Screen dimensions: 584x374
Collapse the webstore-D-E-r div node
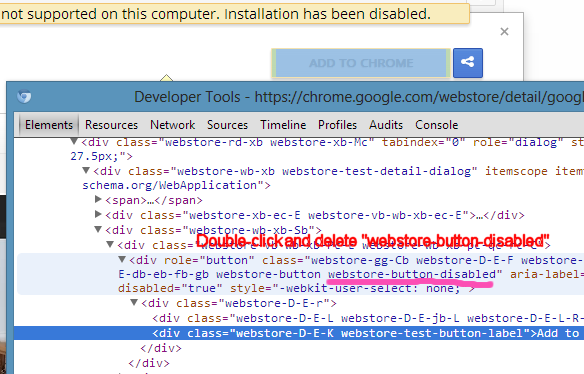click(134, 302)
